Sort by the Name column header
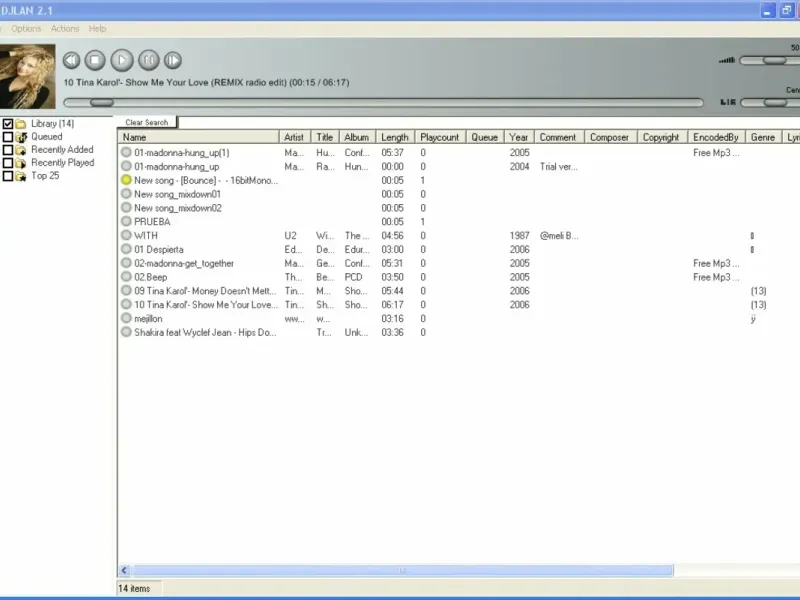Viewport: 800px width, 600px height. pyautogui.click(x=198, y=137)
